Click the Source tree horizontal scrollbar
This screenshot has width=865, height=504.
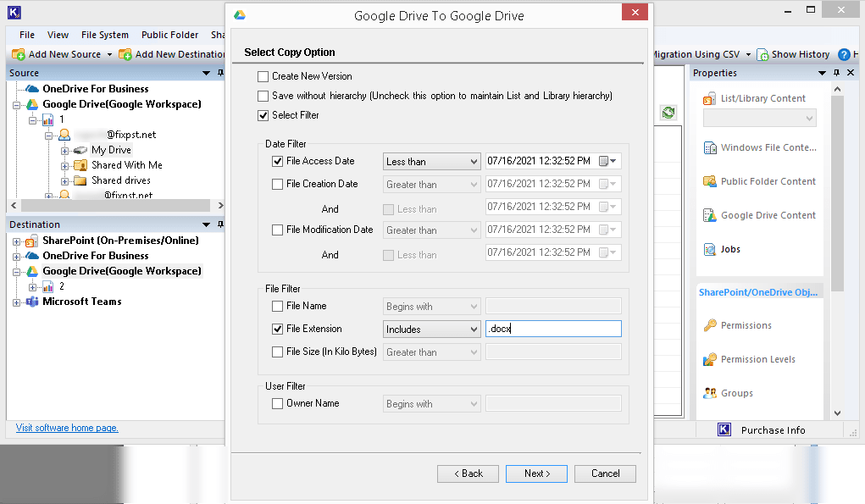[116, 205]
